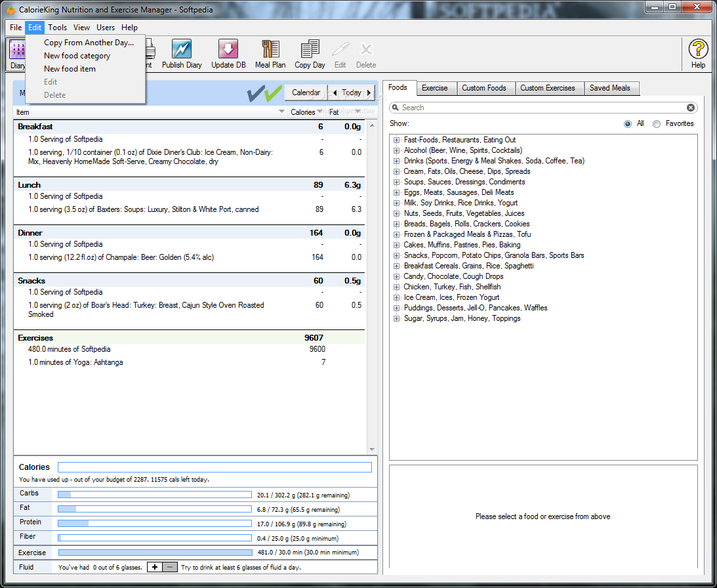Expand Breads, Bagels, Rolls, Crackers, Cookies
The image size is (717, 588).
(x=396, y=224)
